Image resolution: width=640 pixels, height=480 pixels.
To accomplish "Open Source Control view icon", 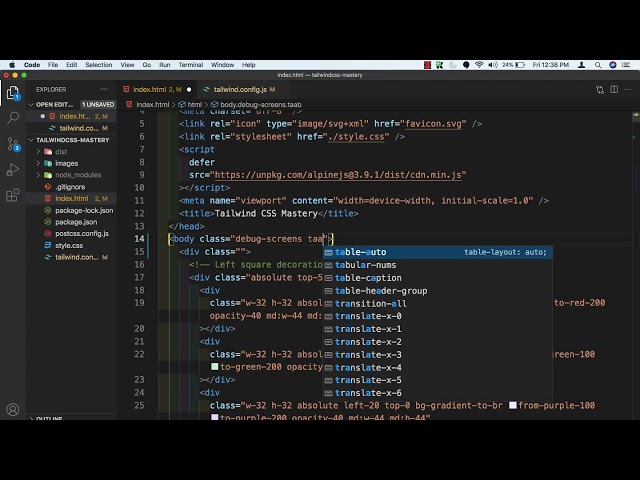I will (x=13, y=144).
